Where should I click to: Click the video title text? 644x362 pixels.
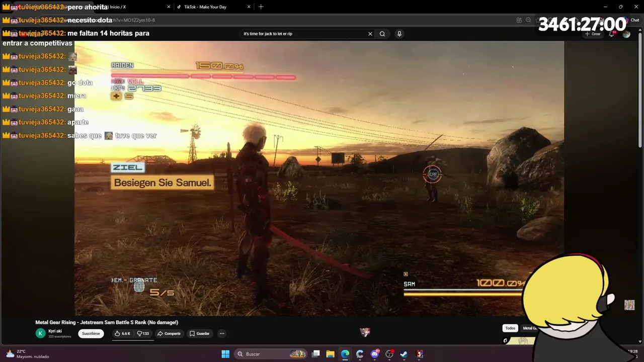coord(107,322)
